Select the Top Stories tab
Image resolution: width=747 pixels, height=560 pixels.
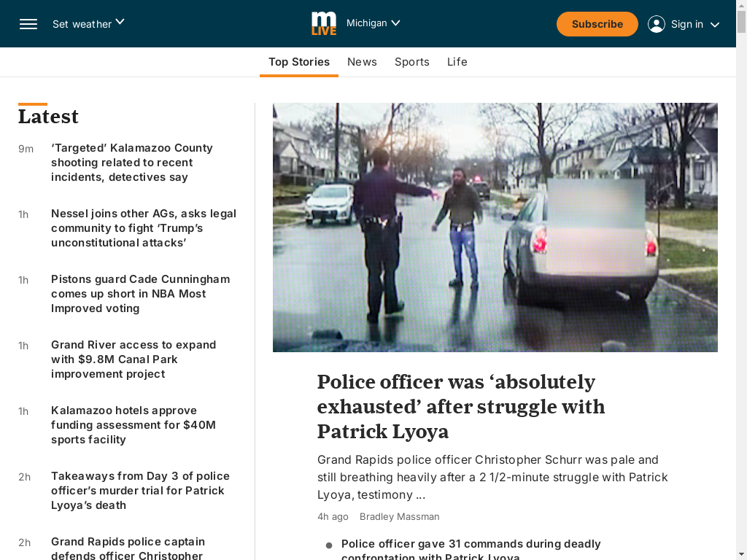coord(298,62)
